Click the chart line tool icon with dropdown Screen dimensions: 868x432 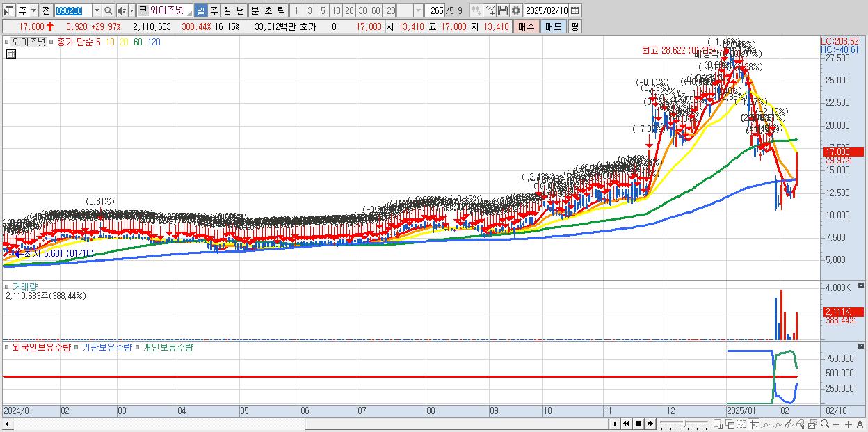(489, 10)
